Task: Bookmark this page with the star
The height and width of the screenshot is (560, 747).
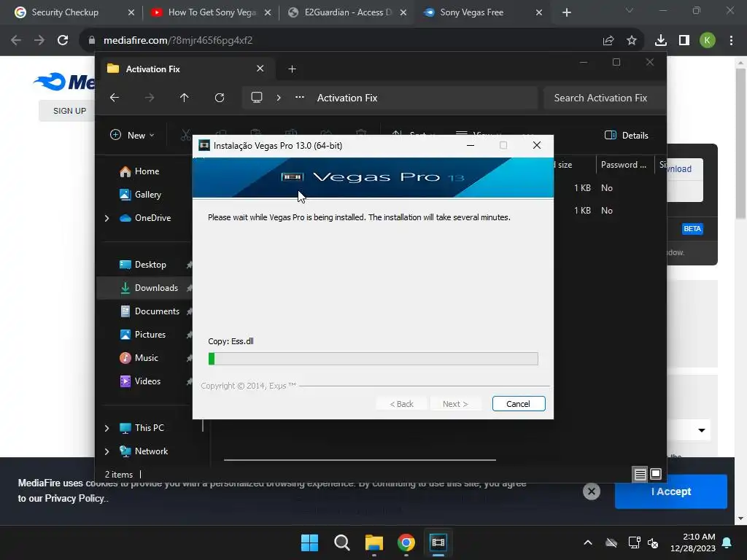Action: point(632,41)
